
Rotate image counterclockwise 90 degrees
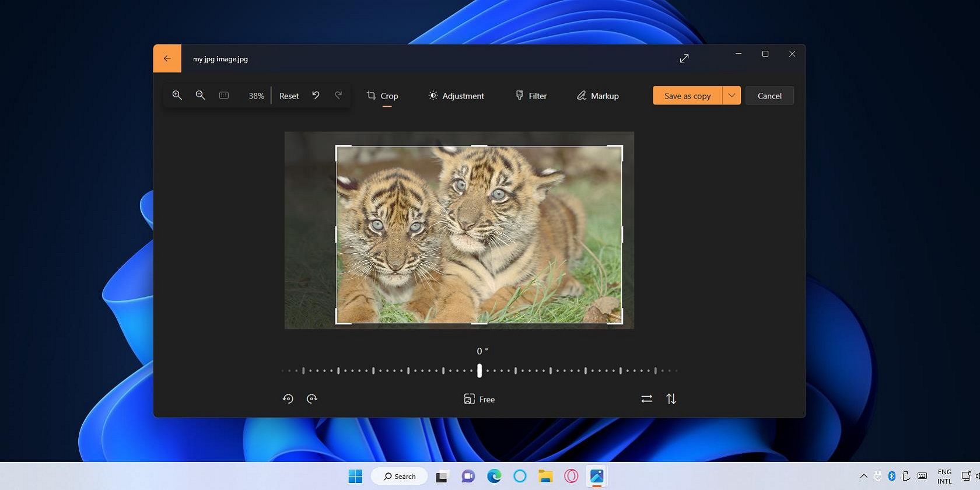click(x=288, y=399)
